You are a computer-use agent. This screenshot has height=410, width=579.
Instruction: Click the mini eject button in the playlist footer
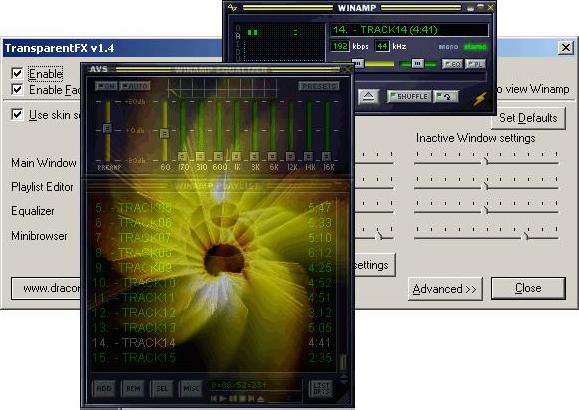click(x=260, y=399)
